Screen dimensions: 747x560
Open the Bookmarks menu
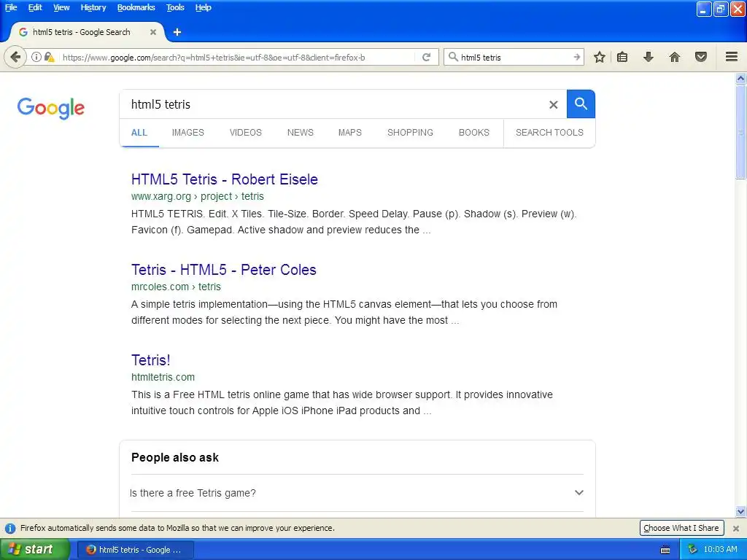click(136, 7)
